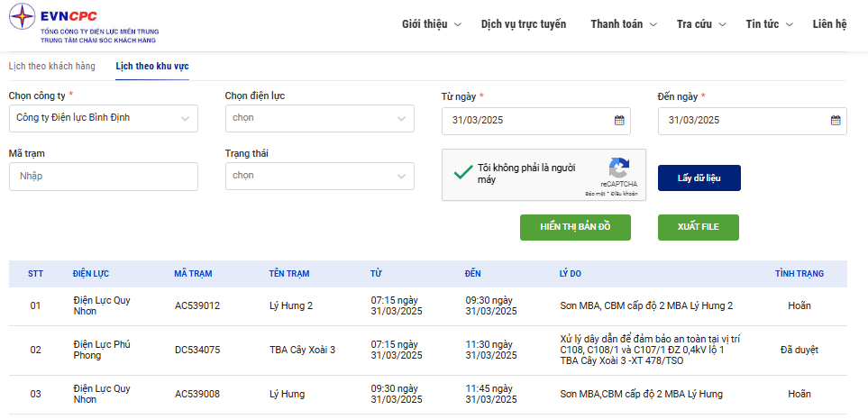Focus the Mã trạm input field
Viewport: 868px width, 419px height.
103,177
